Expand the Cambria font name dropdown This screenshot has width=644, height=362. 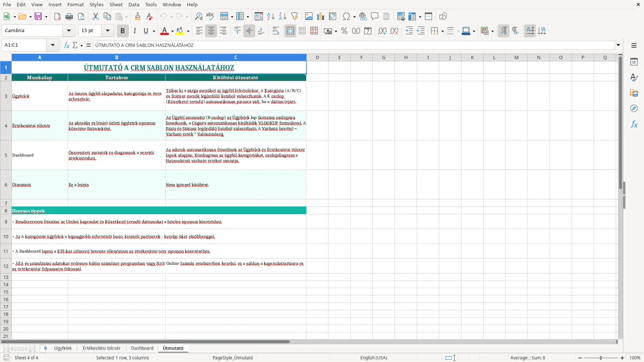point(69,31)
